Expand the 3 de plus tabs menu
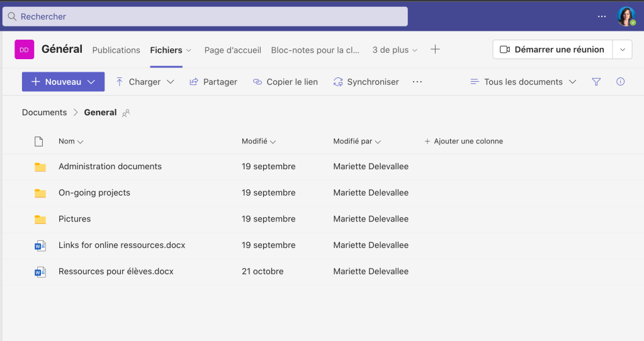The height and width of the screenshot is (341, 644). pyautogui.click(x=395, y=50)
